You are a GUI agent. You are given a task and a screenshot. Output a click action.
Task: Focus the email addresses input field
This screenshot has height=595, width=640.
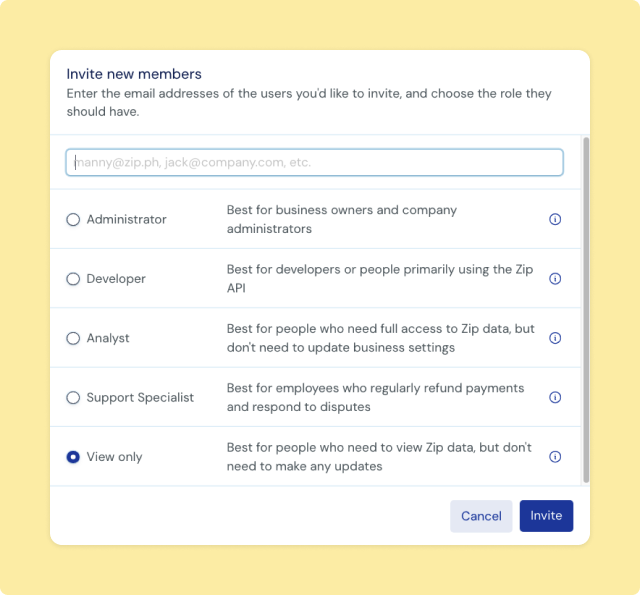coord(314,162)
